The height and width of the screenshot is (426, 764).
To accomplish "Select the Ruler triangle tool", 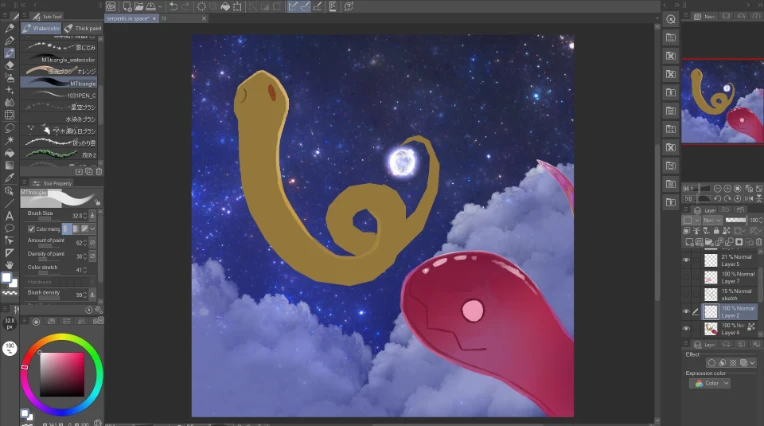I will pyautogui.click(x=9, y=252).
